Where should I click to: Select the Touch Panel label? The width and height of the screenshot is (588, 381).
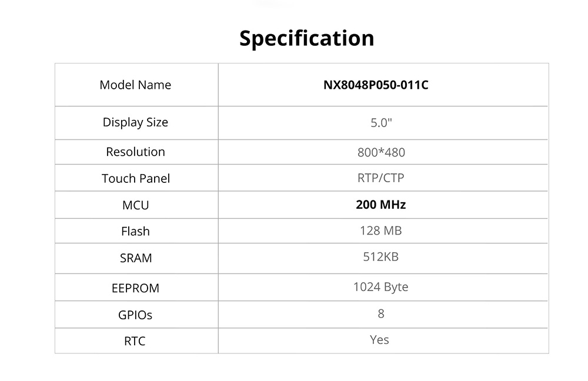click(135, 179)
